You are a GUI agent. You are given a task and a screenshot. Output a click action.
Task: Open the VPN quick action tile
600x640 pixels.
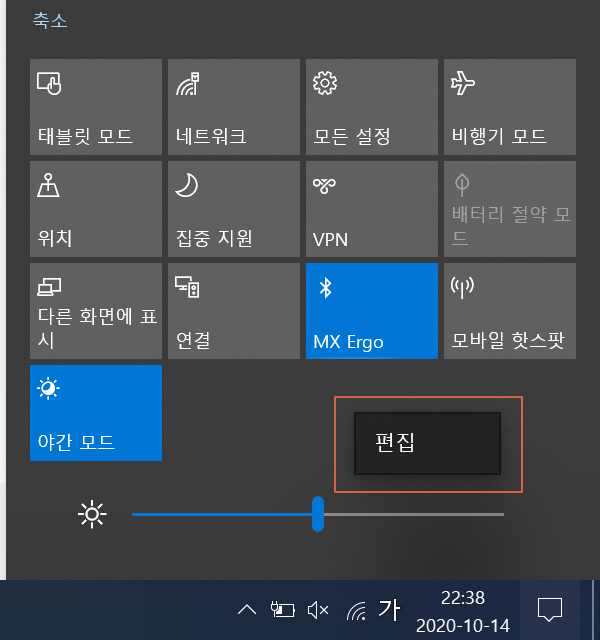click(x=372, y=209)
